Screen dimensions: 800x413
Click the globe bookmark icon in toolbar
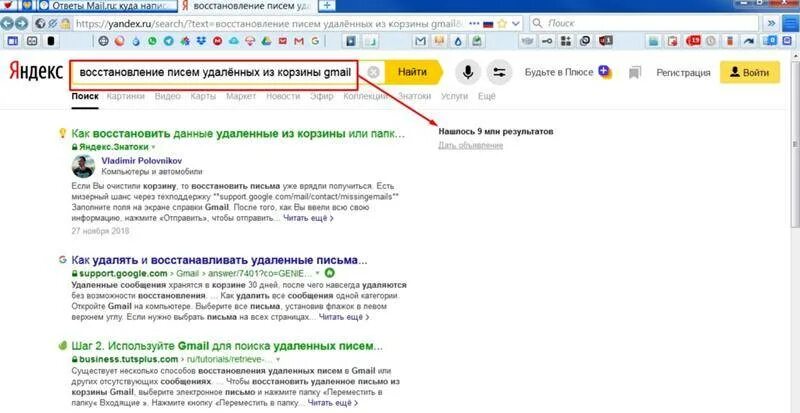(104, 41)
